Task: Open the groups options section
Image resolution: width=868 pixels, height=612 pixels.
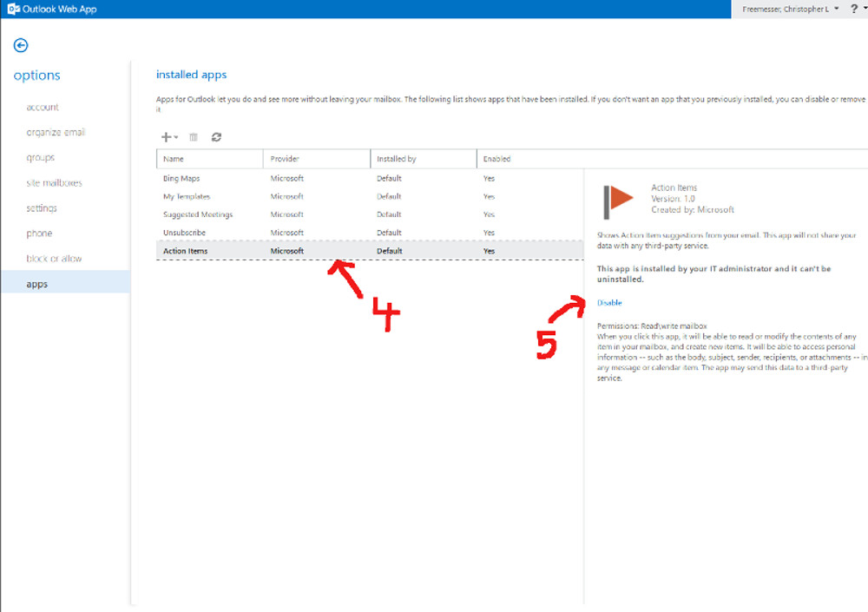Action: 41,158
